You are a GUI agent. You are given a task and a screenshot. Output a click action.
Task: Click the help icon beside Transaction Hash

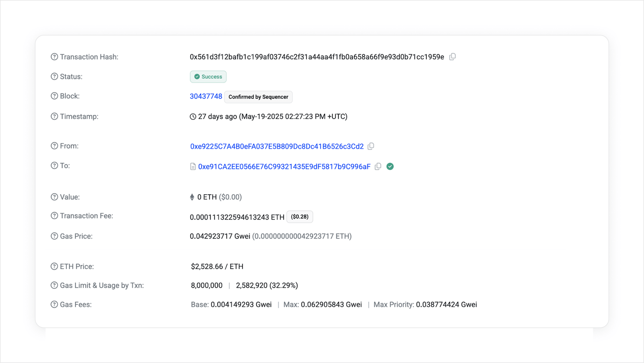(54, 57)
